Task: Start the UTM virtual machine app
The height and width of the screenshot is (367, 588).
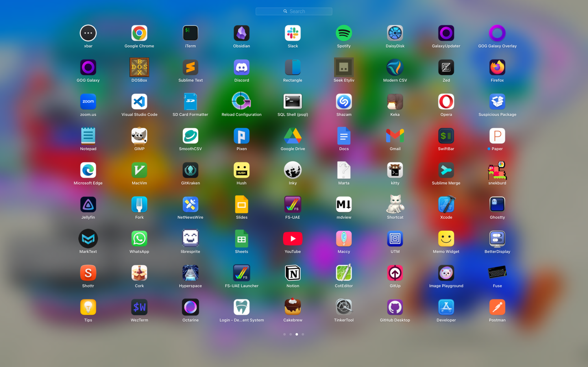Action: (395, 238)
